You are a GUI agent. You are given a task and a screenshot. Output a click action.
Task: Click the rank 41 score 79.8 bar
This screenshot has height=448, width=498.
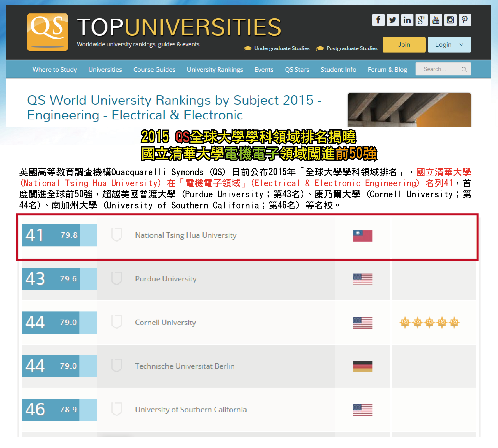(59, 235)
